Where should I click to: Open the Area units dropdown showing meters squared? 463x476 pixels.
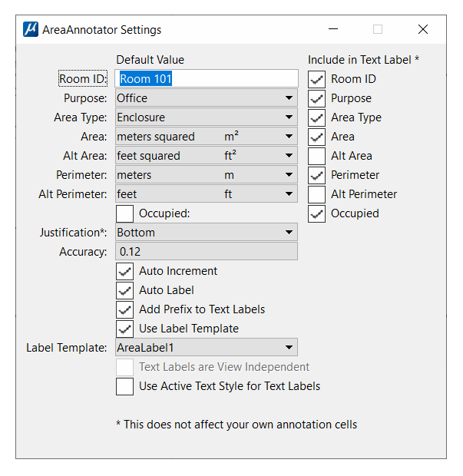click(x=207, y=137)
